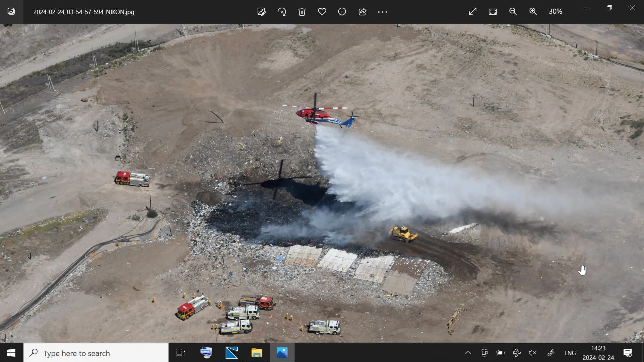
Task: Zoom in on the image
Action: click(x=533, y=12)
